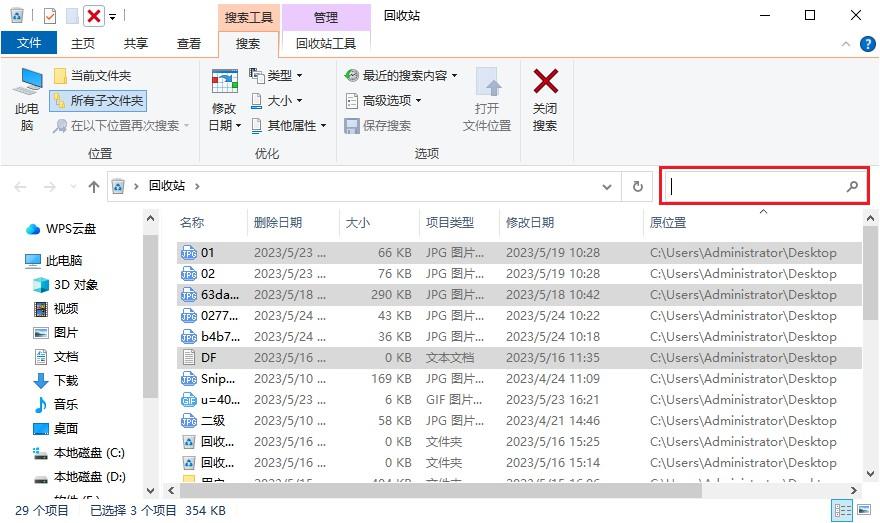This screenshot has height=523, width=880.
Task: Select Local Disk (D:) in sidebar
Action: [79, 477]
